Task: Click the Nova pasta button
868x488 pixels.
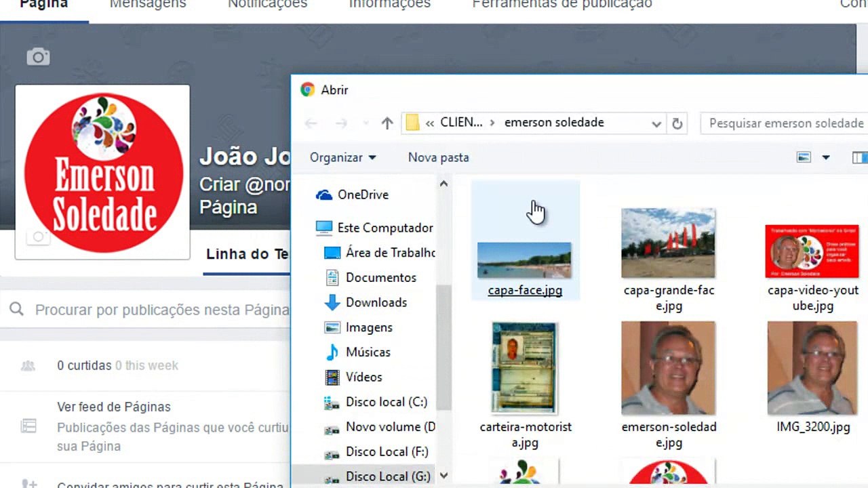Action: pos(439,157)
